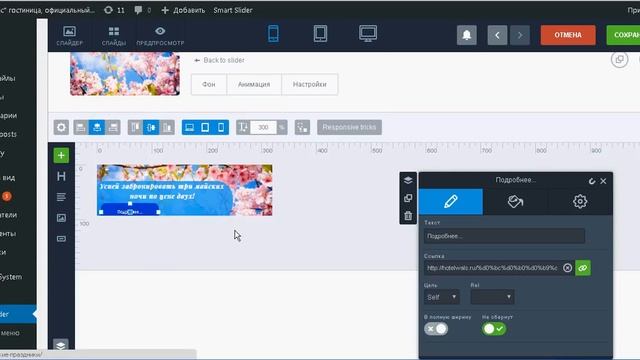Open the Анимация tab
Viewport: 640px width, 360px height.
pyautogui.click(x=254, y=84)
